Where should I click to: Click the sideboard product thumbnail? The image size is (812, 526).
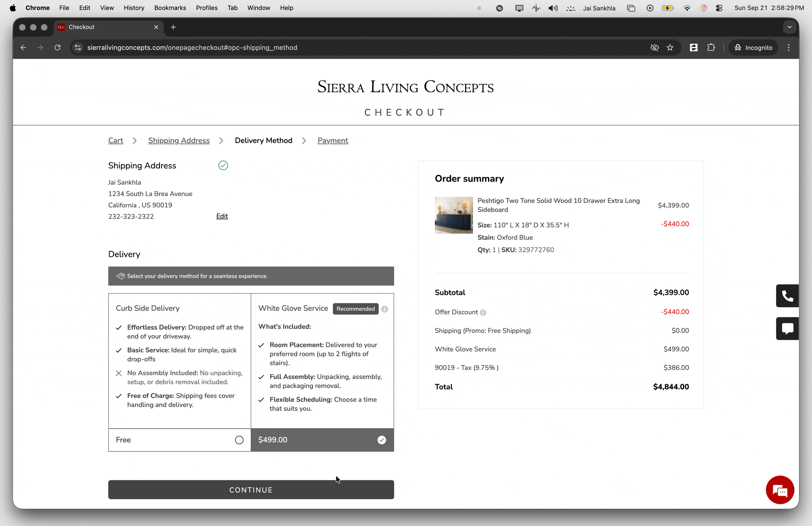tap(454, 215)
